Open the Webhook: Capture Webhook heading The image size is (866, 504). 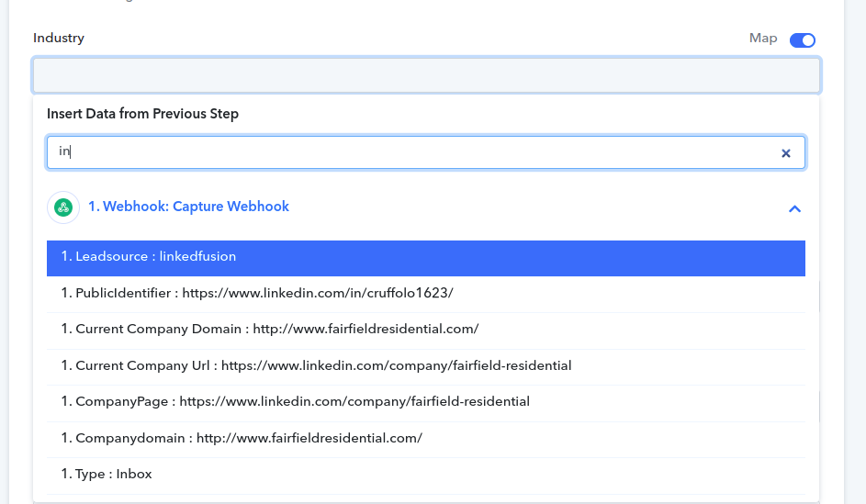(188, 207)
